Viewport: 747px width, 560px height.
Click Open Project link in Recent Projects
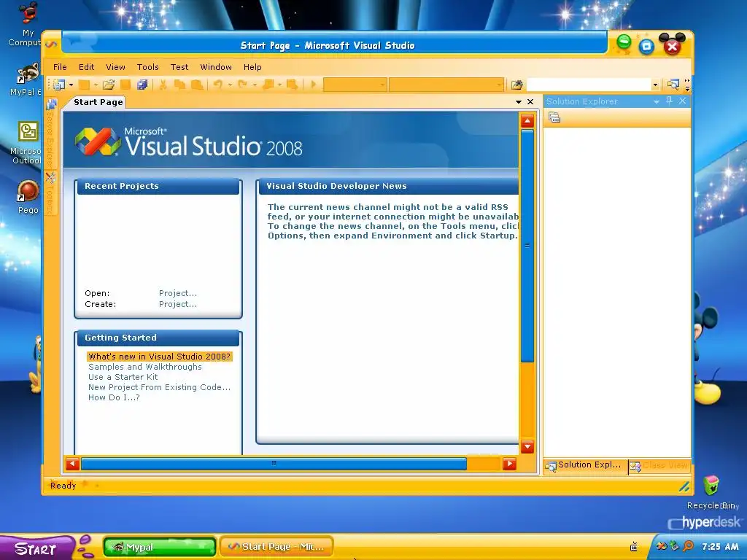click(x=178, y=293)
